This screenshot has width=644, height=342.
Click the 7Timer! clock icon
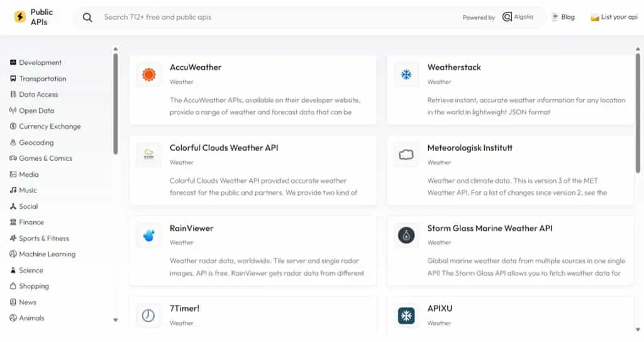tap(148, 316)
